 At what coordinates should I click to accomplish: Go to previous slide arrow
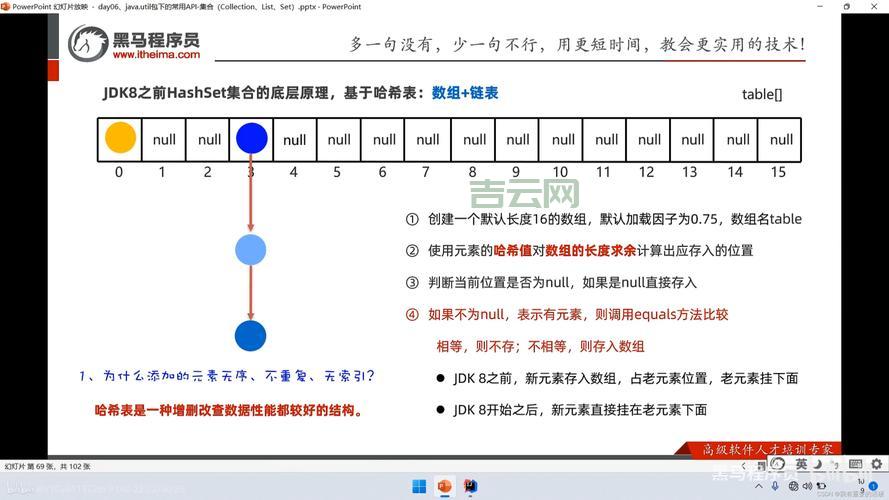coord(744,465)
